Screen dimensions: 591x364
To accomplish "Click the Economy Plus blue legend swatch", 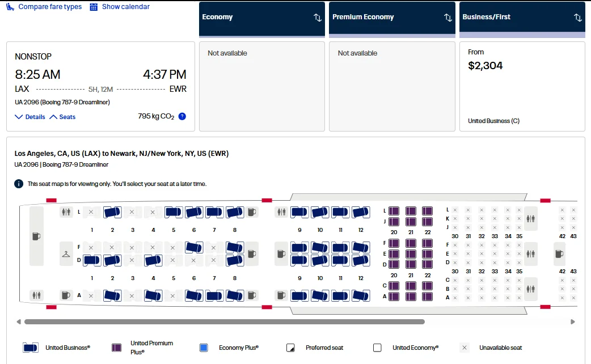I will [x=204, y=348].
